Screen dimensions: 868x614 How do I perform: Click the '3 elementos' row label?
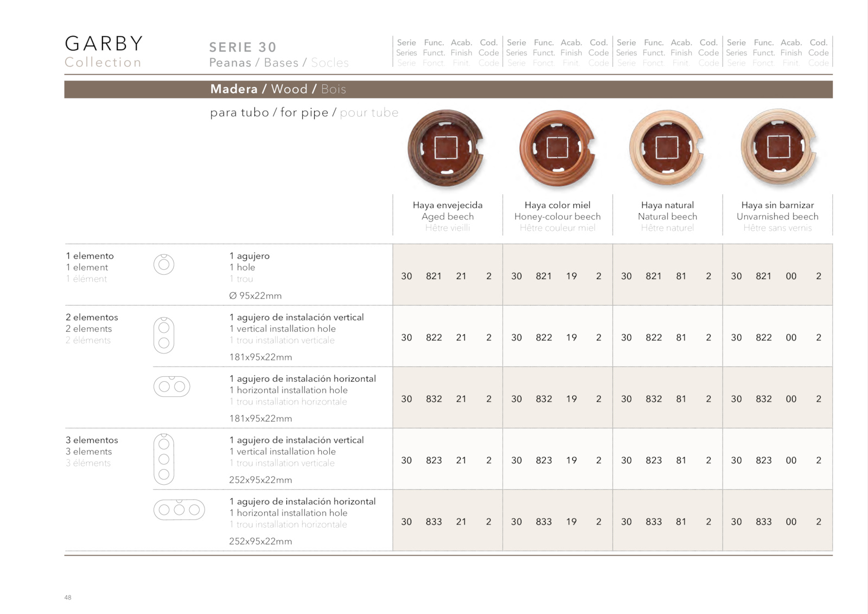[x=92, y=440]
